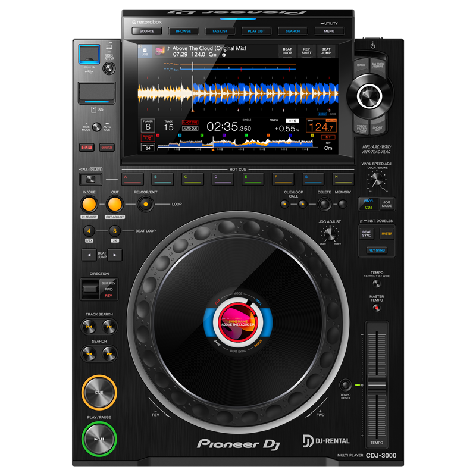Screen dimensions: 476x476
Task: Hit the large CUE button
Action: click(x=99, y=393)
